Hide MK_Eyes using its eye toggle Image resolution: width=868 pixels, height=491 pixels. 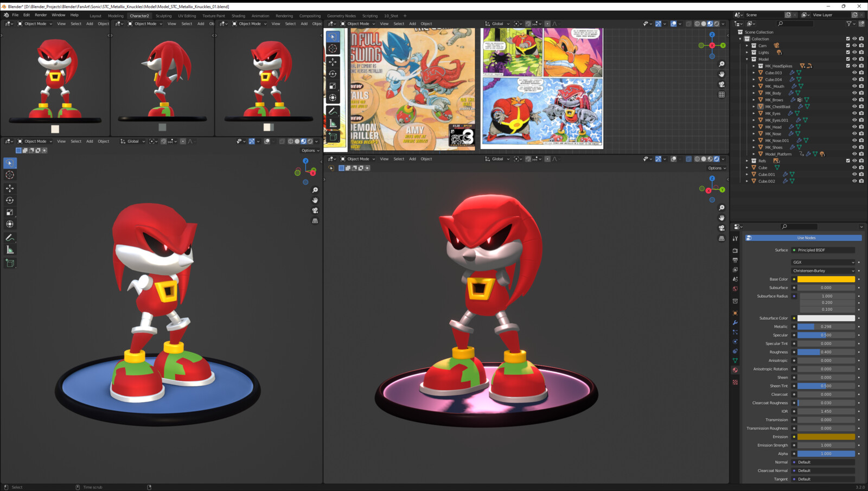[x=854, y=113]
